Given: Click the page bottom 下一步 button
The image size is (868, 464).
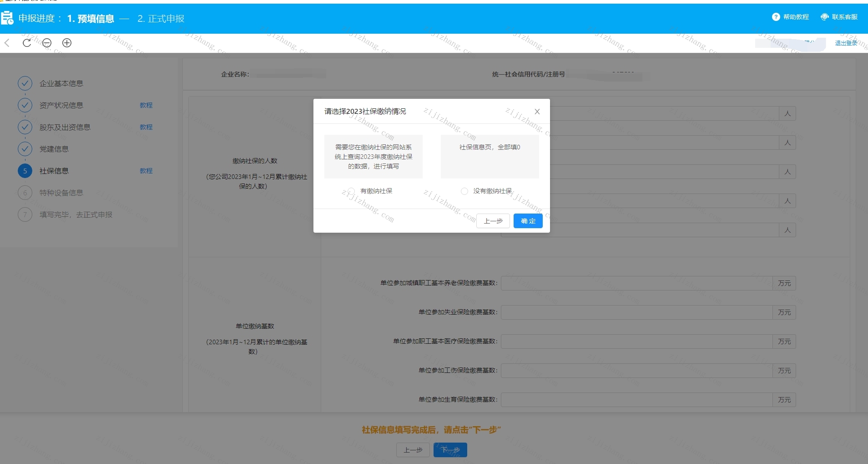Looking at the screenshot, I should (450, 450).
